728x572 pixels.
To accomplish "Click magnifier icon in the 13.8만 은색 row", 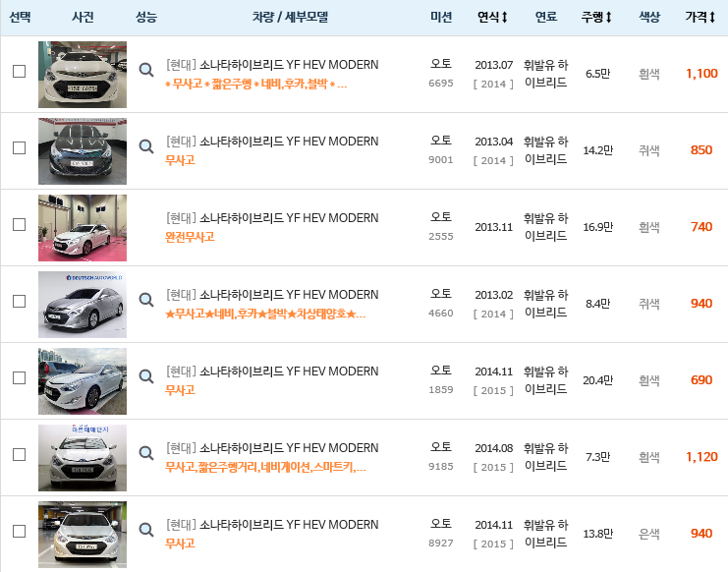I will (146, 530).
